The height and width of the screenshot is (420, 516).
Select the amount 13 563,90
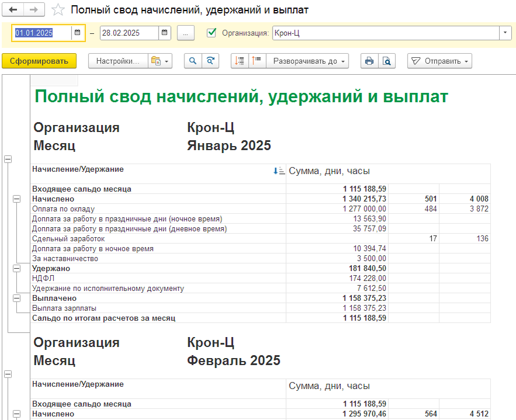pos(369,218)
